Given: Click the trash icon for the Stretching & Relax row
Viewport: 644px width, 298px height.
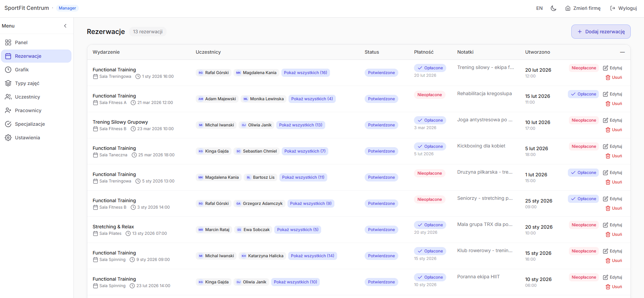Looking at the screenshot, I should 608,234.
